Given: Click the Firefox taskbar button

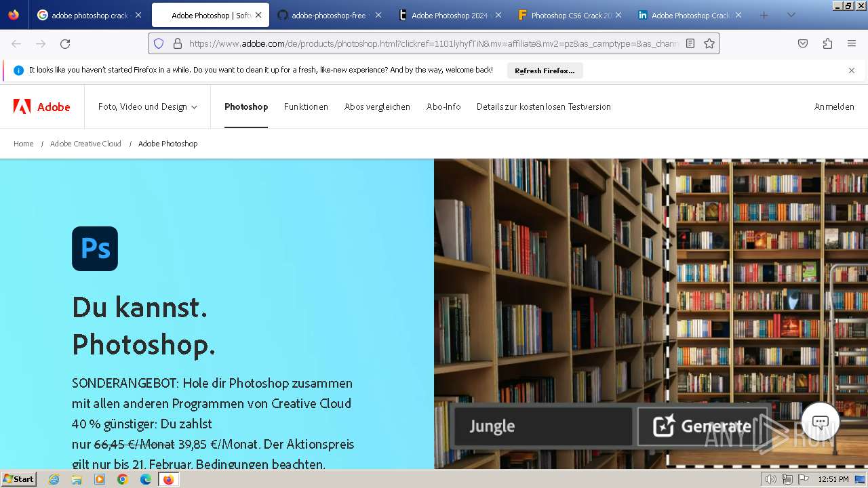Looking at the screenshot, I should pos(168,479).
